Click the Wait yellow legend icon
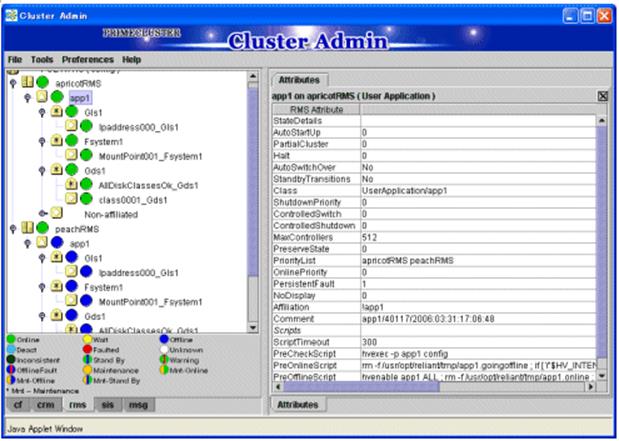Screen dimensions: 619x441 (88, 340)
